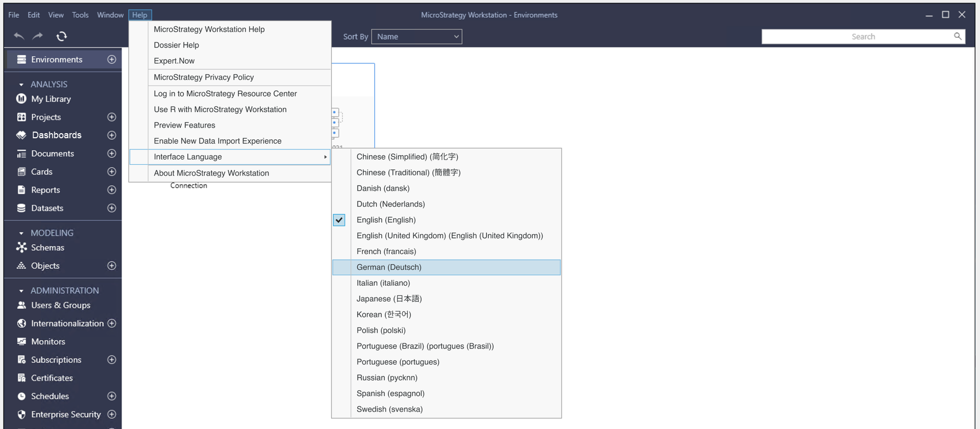Open About MicroStrategy Workstation
This screenshot has height=429, width=980.
pyautogui.click(x=211, y=173)
